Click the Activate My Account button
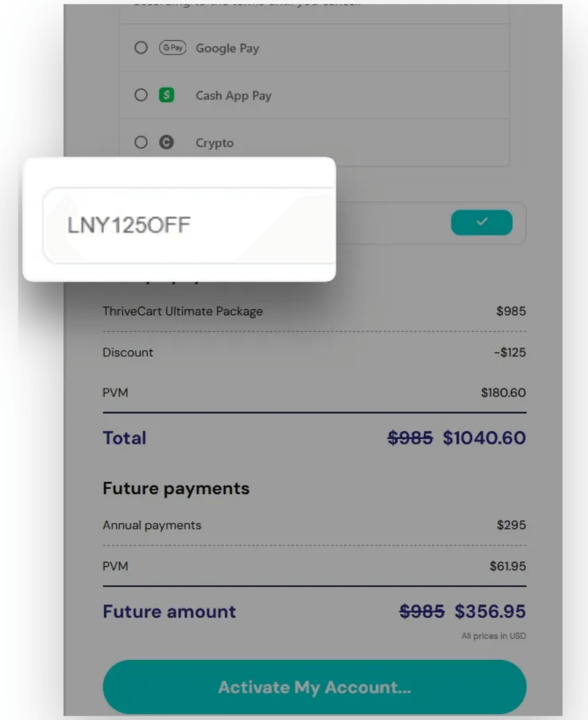588x720 pixels. pyautogui.click(x=314, y=687)
